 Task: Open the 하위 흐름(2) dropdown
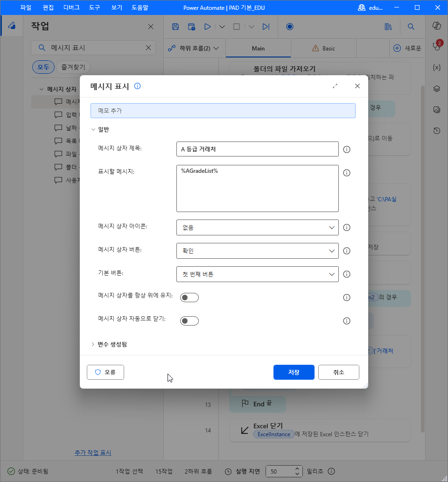[x=194, y=48]
